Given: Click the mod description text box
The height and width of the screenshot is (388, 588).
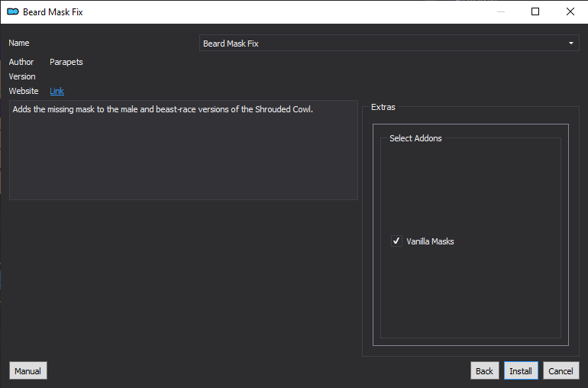Looking at the screenshot, I should pyautogui.click(x=183, y=150).
